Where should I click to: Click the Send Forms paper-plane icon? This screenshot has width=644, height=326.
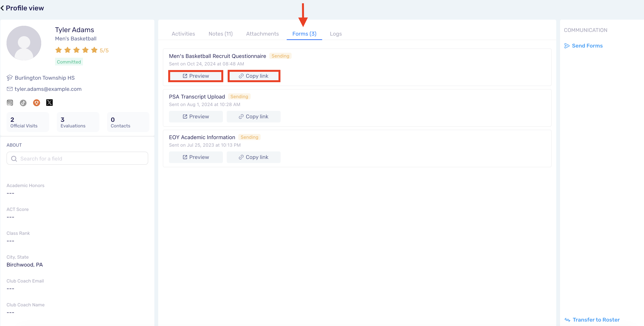(x=567, y=46)
